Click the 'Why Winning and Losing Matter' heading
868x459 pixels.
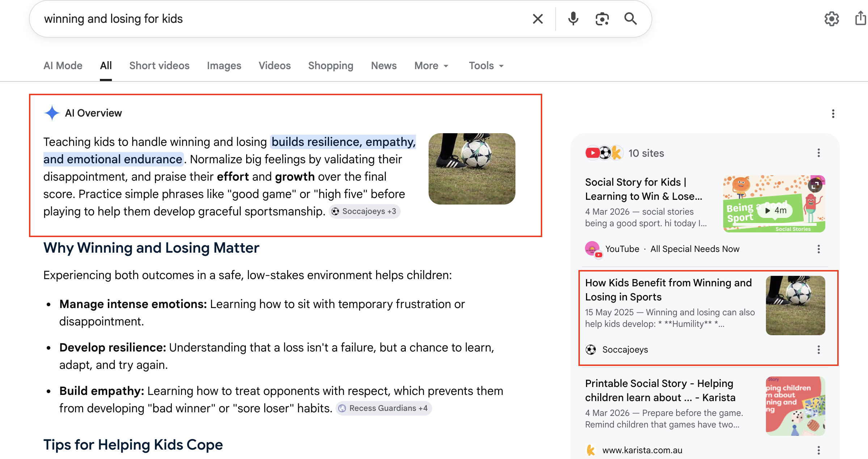click(151, 248)
